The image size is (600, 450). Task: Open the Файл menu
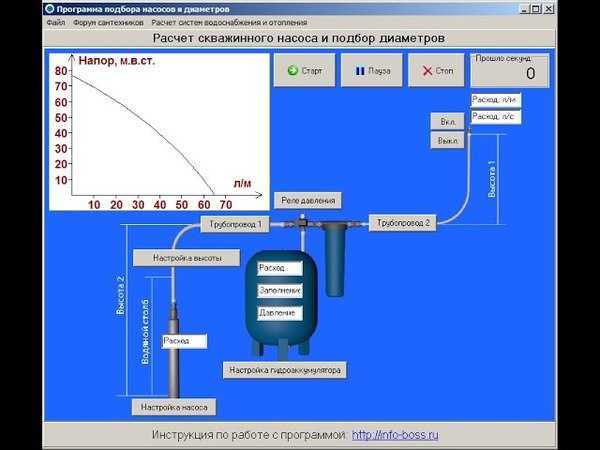[56, 23]
